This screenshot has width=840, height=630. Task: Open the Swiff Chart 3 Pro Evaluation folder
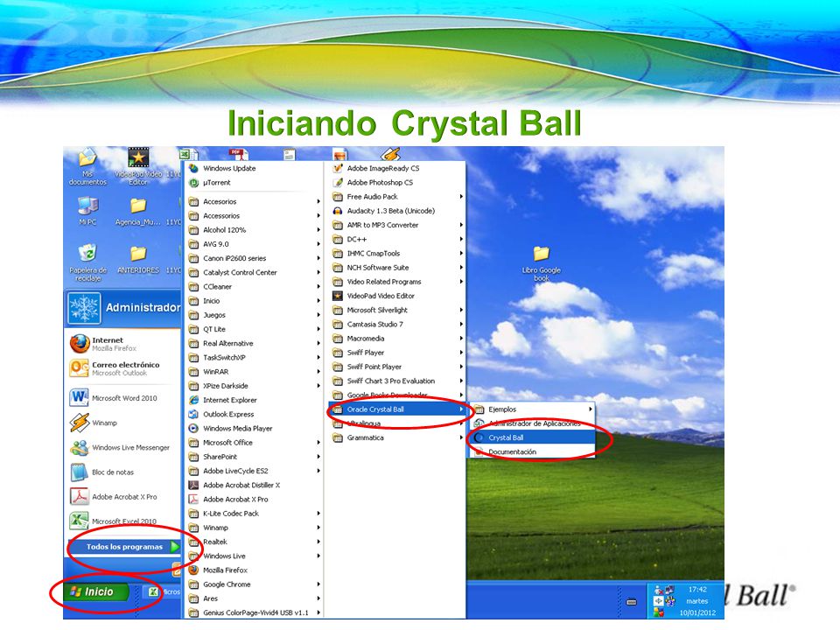pyautogui.click(x=397, y=381)
